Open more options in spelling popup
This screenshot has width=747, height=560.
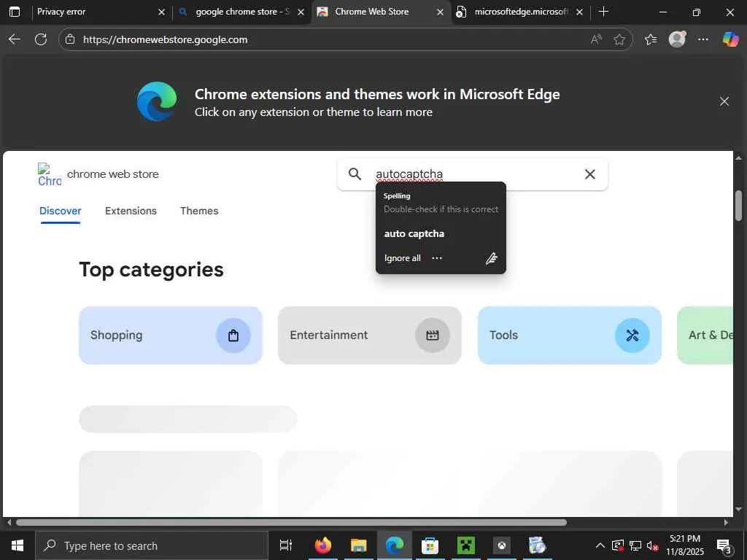tap(437, 258)
